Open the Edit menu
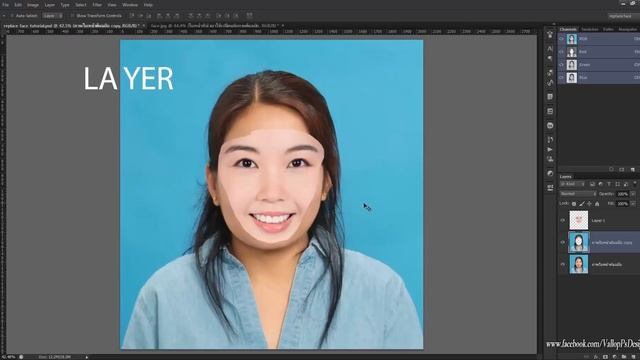 (x=18, y=5)
